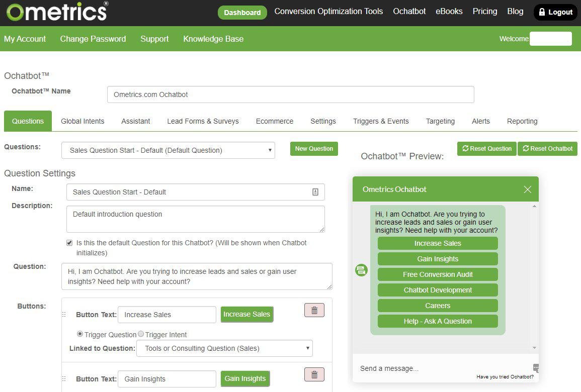Click the Gain Insights preview button in editor
The width and height of the screenshot is (581, 392).
[x=245, y=378]
